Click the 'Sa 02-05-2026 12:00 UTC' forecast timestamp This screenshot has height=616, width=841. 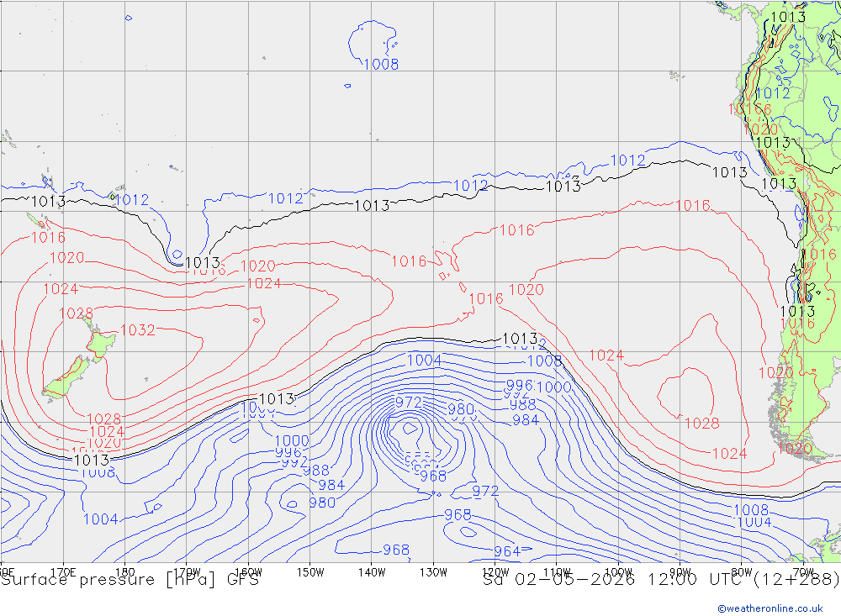click(616, 580)
